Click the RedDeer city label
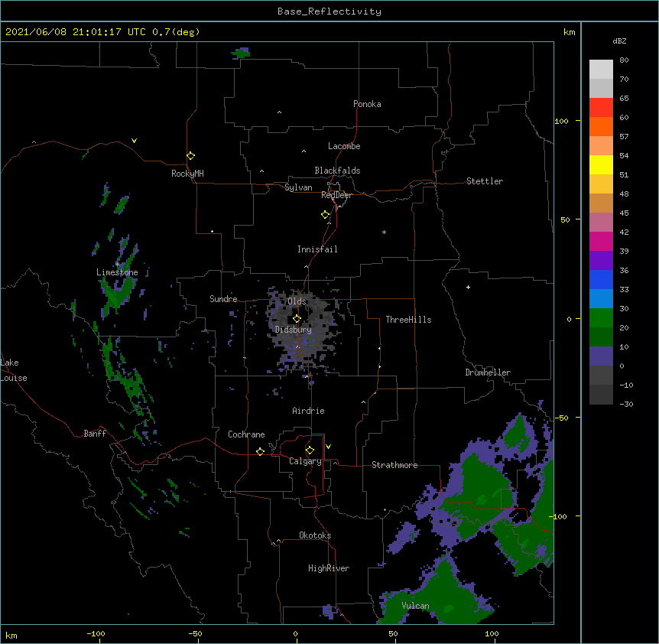The height and width of the screenshot is (644, 659). (x=336, y=195)
